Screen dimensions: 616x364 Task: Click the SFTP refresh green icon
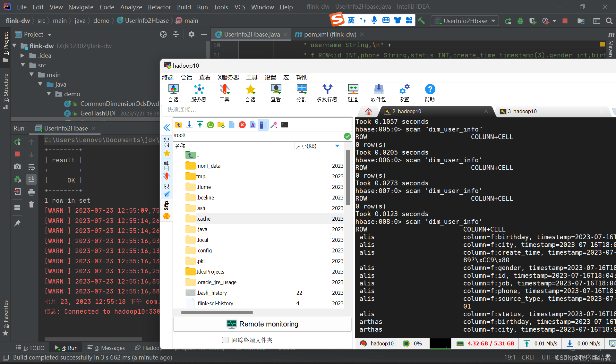point(210,125)
